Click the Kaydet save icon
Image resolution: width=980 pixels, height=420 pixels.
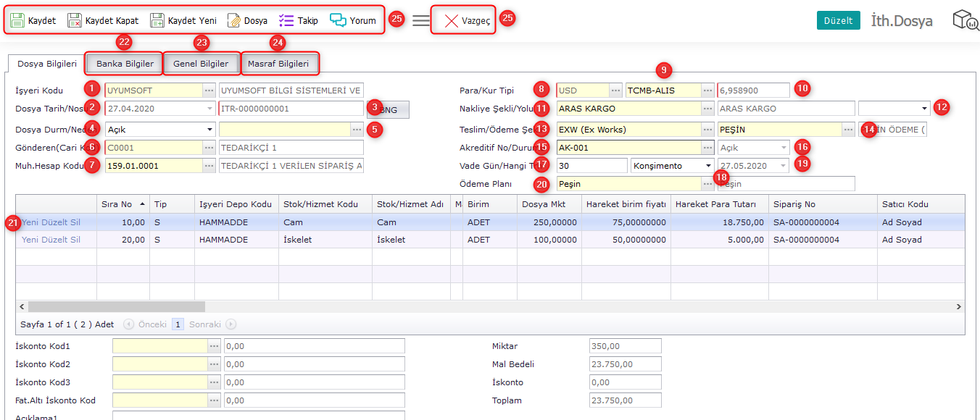[17, 21]
